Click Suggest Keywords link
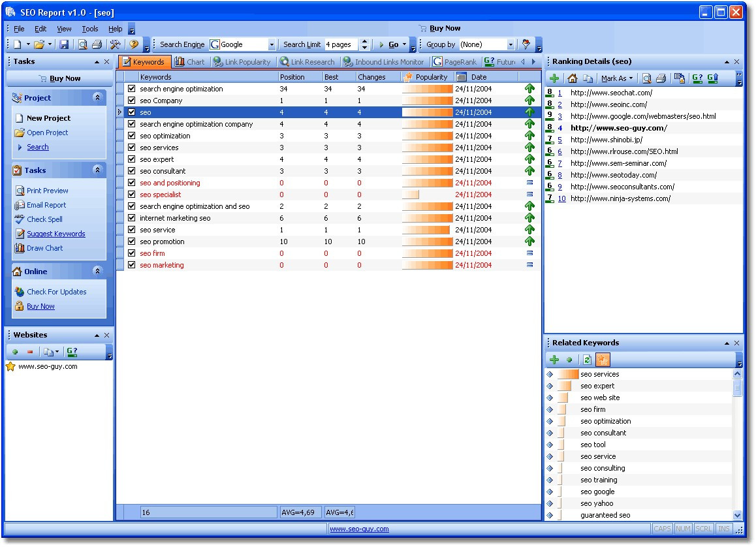 (56, 234)
